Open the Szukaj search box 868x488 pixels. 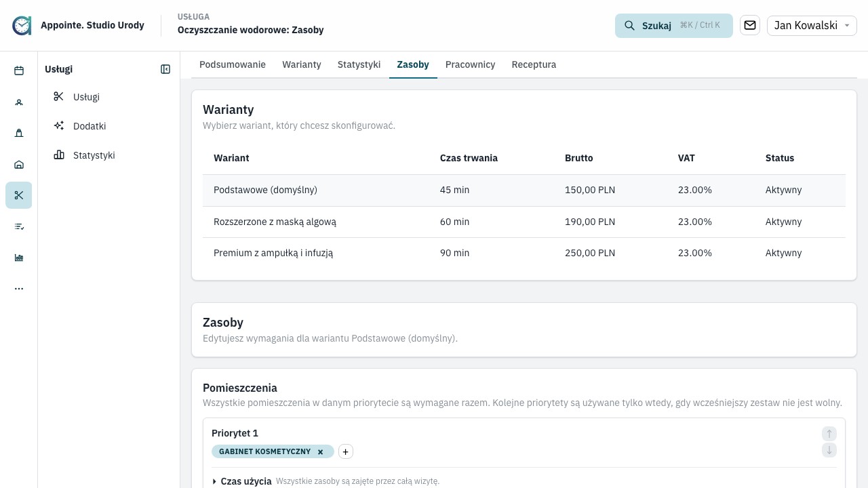pyautogui.click(x=674, y=26)
